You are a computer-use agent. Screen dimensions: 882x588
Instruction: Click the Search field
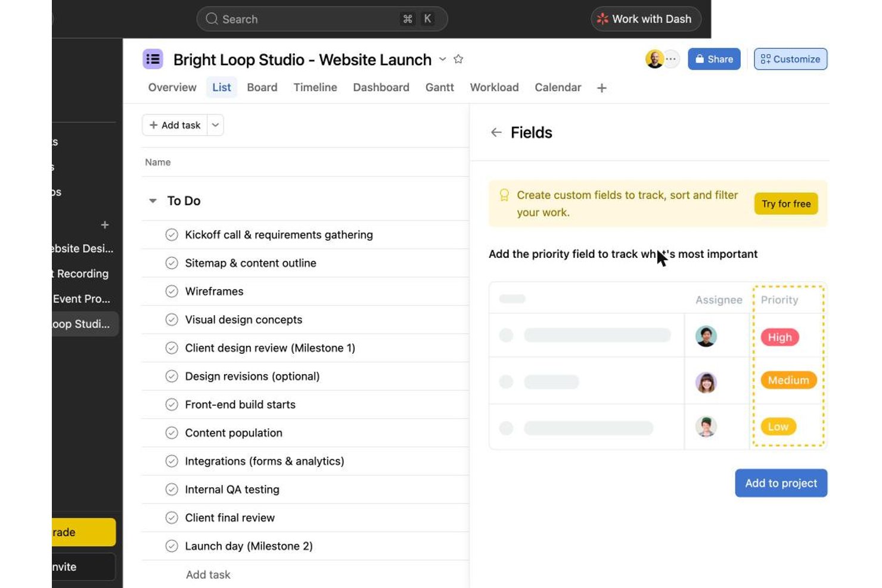[x=322, y=19]
